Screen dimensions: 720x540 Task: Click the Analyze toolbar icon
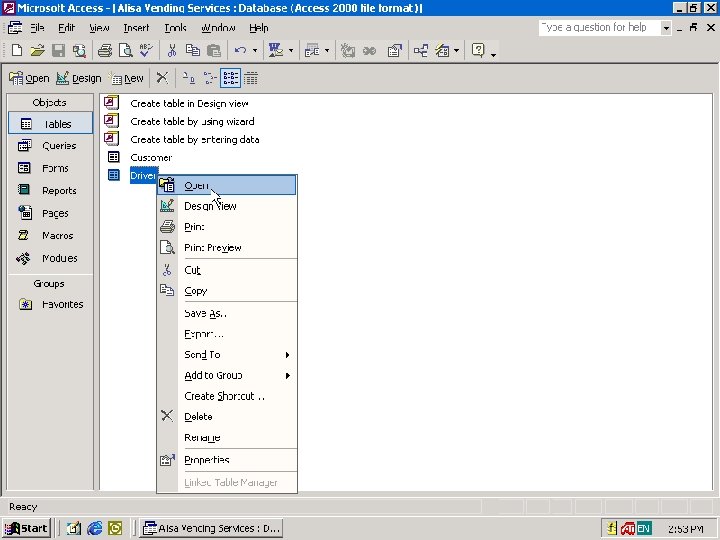point(312,50)
